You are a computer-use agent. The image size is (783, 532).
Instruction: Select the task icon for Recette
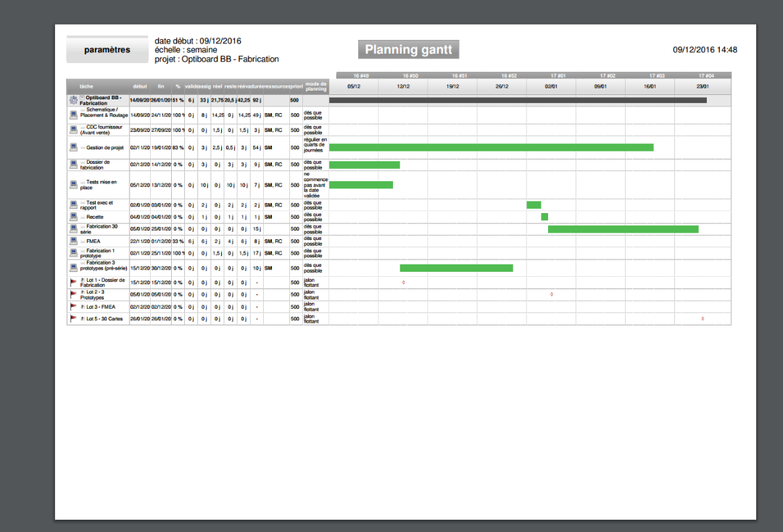pyautogui.click(x=73, y=217)
